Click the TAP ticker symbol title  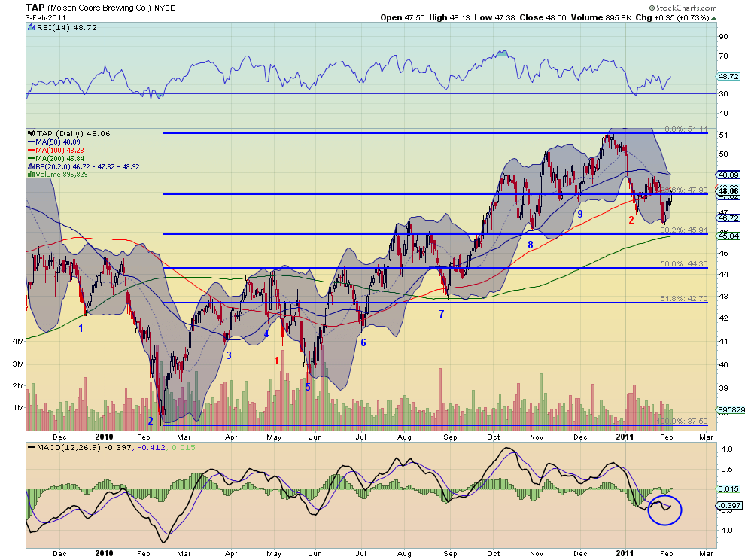tap(35, 8)
